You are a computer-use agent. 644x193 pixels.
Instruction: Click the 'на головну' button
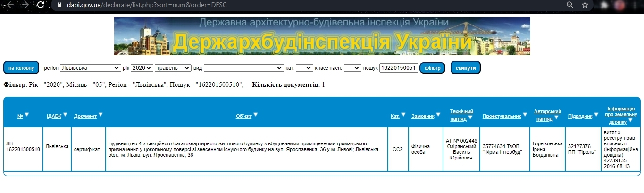pyautogui.click(x=21, y=68)
